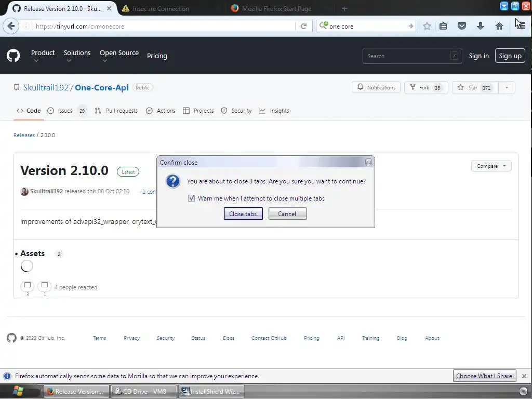Click Cancel in Confirm close dialog
532x399 pixels.
click(x=287, y=214)
